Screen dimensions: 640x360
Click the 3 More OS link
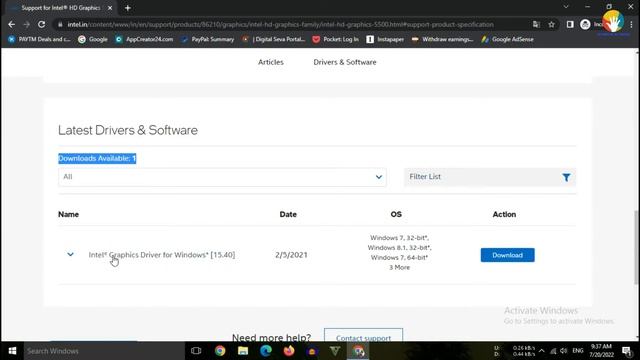tap(399, 267)
